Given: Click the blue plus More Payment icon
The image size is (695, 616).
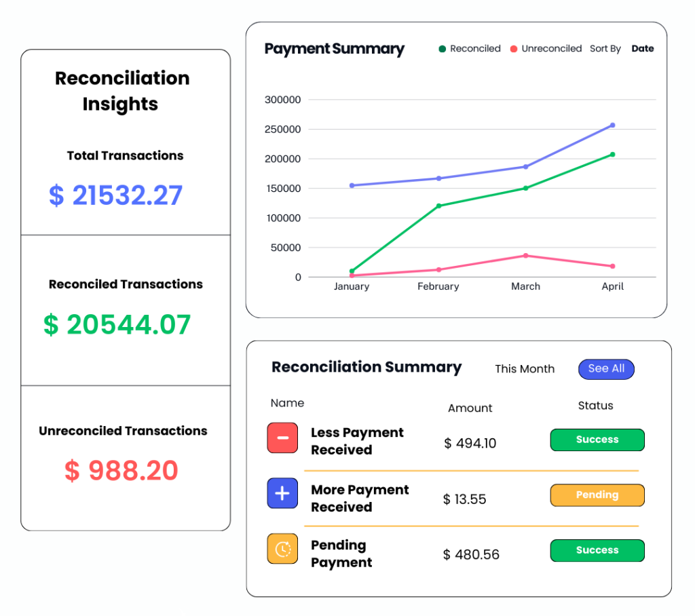Looking at the screenshot, I should pos(282,493).
